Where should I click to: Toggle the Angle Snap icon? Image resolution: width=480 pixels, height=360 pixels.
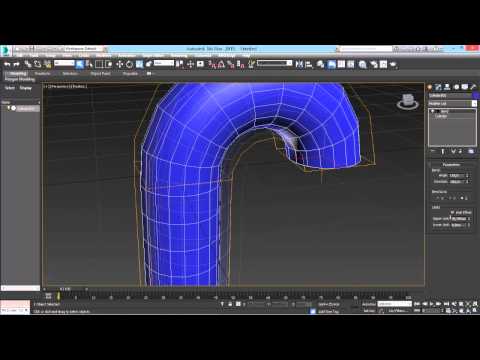221,64
